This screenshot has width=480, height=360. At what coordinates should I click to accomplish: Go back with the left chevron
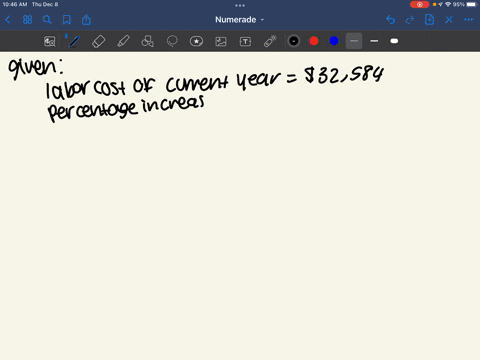[x=8, y=20]
